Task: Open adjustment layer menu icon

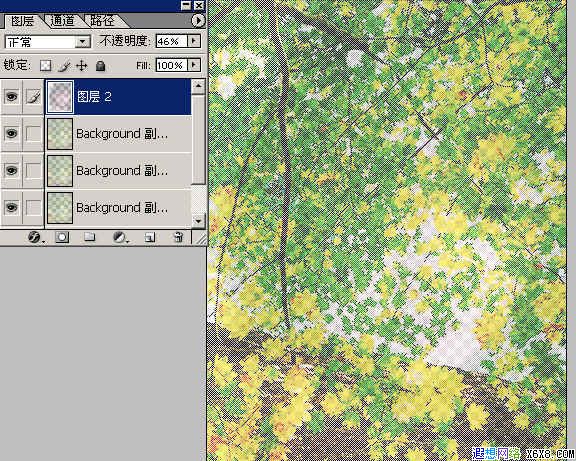Action: pyautogui.click(x=119, y=237)
